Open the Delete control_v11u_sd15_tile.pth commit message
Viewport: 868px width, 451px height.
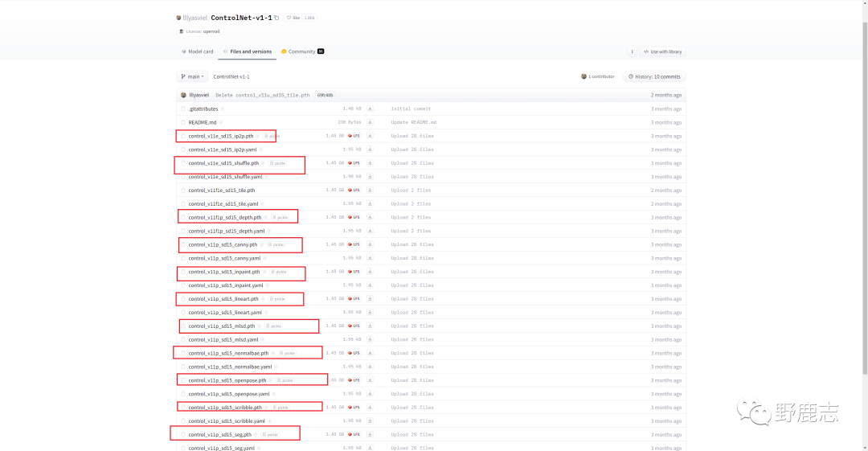262,96
